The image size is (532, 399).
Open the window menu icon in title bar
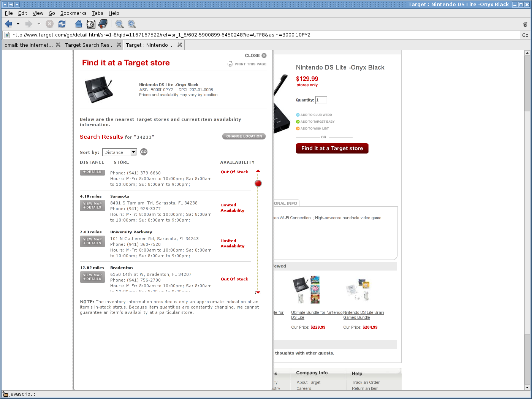click(5, 5)
